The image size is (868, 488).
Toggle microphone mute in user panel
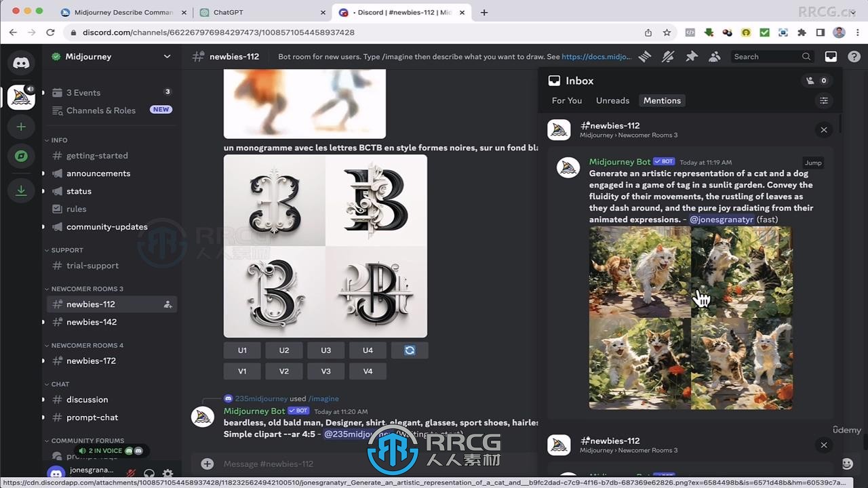coord(131,474)
